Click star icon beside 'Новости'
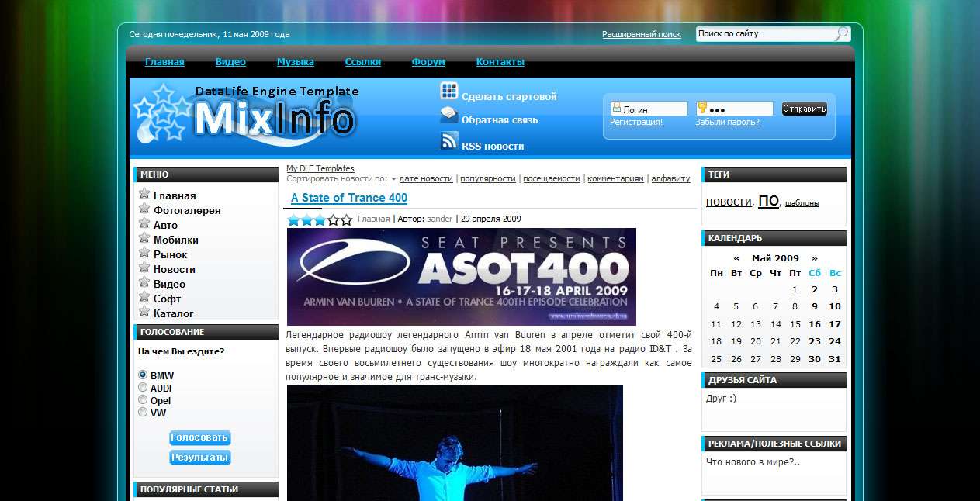This screenshot has width=980, height=501. click(144, 268)
